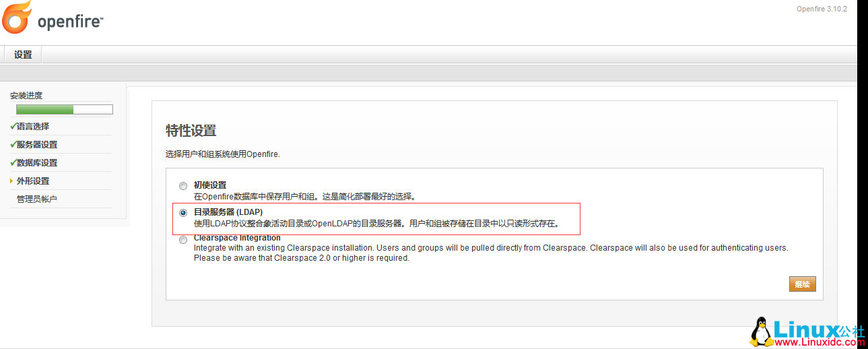Click the 安装进度 label
Viewport: 868px width, 349px height.
(26, 95)
